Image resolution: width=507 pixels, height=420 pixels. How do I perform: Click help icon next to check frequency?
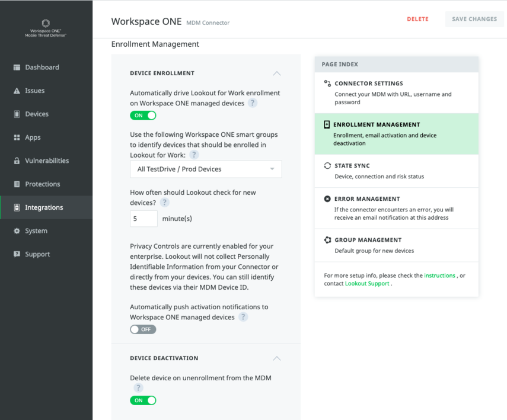click(165, 203)
